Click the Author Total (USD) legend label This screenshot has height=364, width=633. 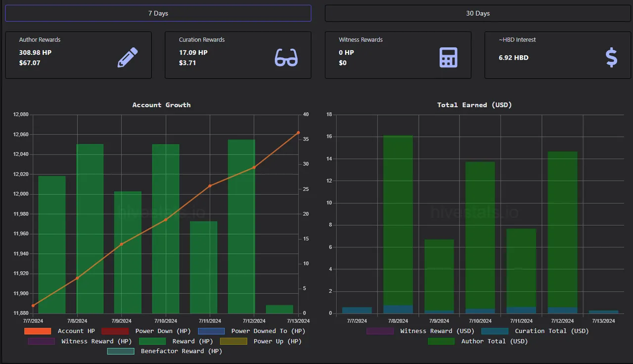point(495,341)
